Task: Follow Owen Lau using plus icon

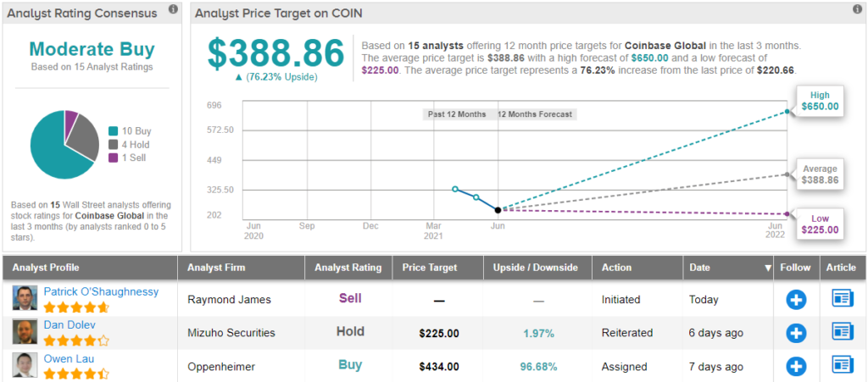Action: pos(796,366)
